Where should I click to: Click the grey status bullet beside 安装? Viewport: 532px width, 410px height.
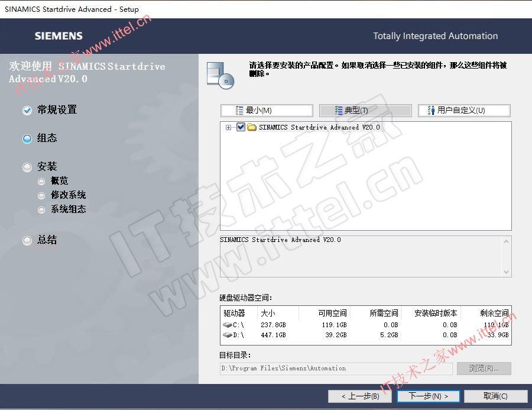(27, 167)
